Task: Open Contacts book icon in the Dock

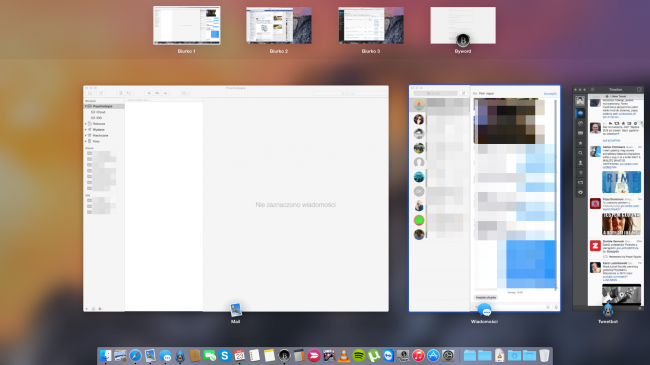Action: pos(195,355)
